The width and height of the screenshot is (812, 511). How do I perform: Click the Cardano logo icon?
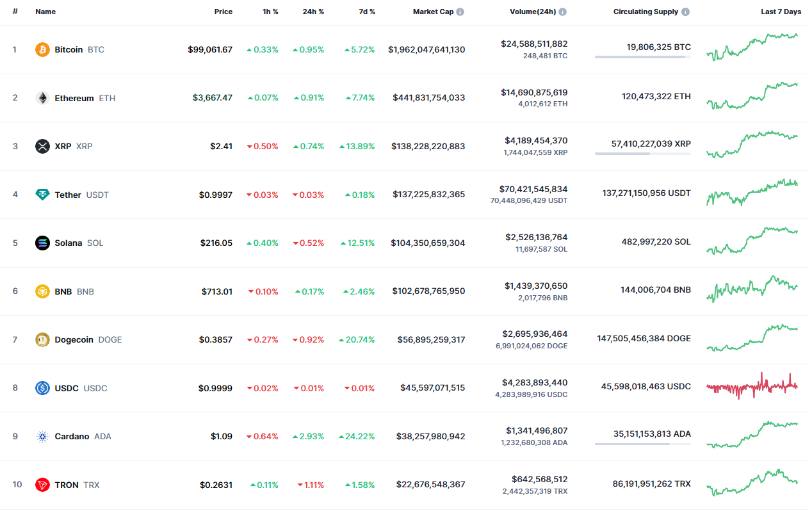[42, 436]
